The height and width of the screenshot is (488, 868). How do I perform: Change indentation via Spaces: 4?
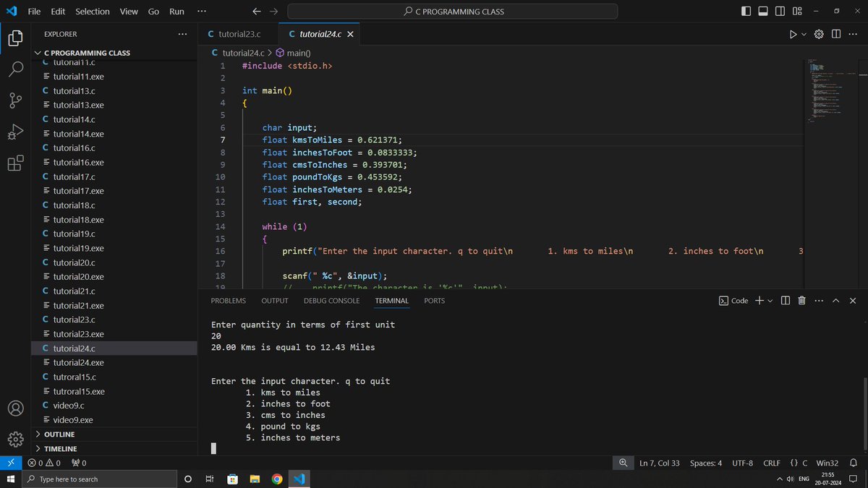706,463
